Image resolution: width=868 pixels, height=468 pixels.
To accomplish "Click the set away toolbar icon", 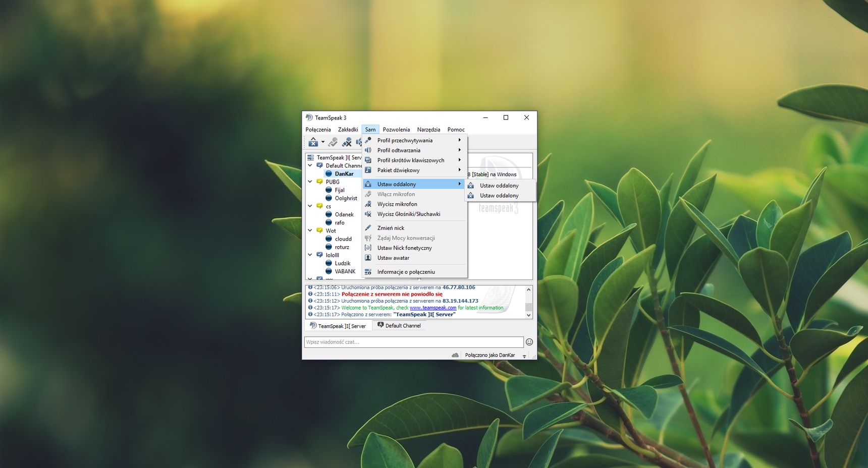I will point(313,142).
